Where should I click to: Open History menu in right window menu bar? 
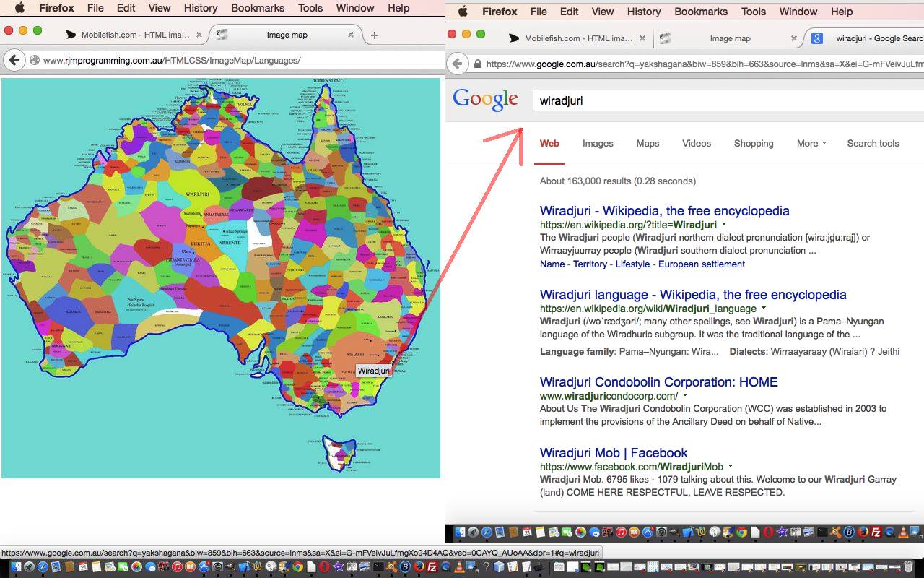[643, 12]
